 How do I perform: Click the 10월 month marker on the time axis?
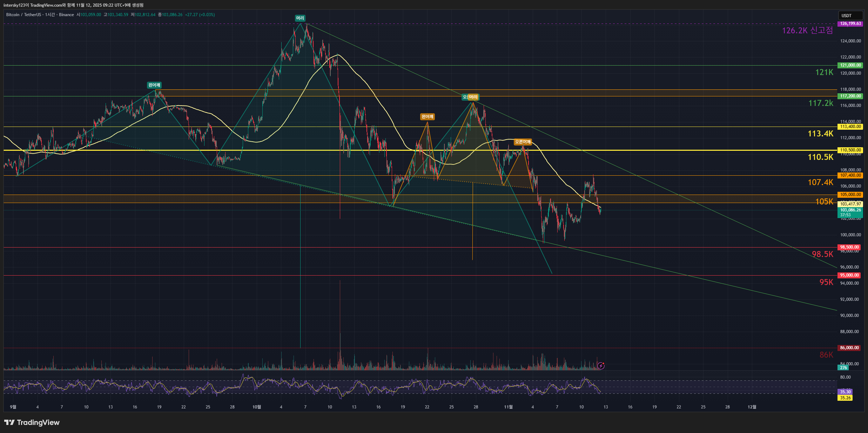pyautogui.click(x=257, y=407)
